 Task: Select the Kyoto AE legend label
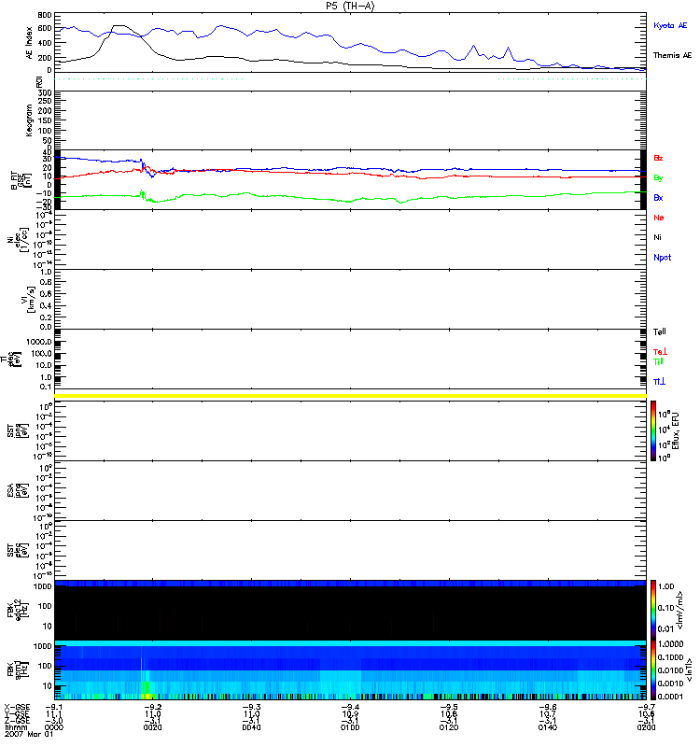pos(670,25)
